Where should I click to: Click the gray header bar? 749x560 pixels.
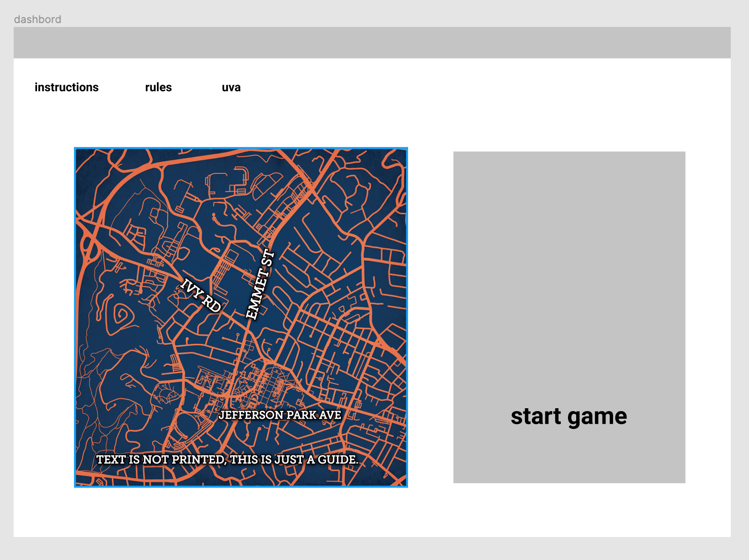pos(372,43)
